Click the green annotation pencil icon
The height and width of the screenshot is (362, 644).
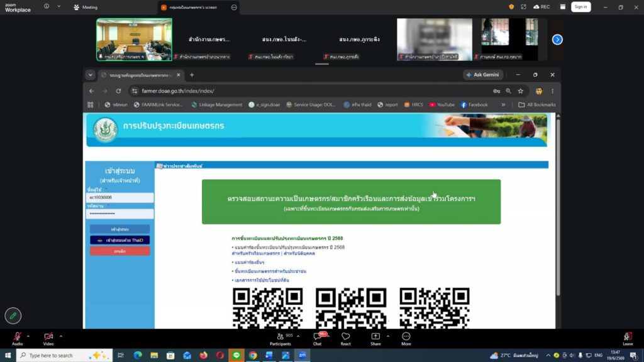tap(13, 315)
